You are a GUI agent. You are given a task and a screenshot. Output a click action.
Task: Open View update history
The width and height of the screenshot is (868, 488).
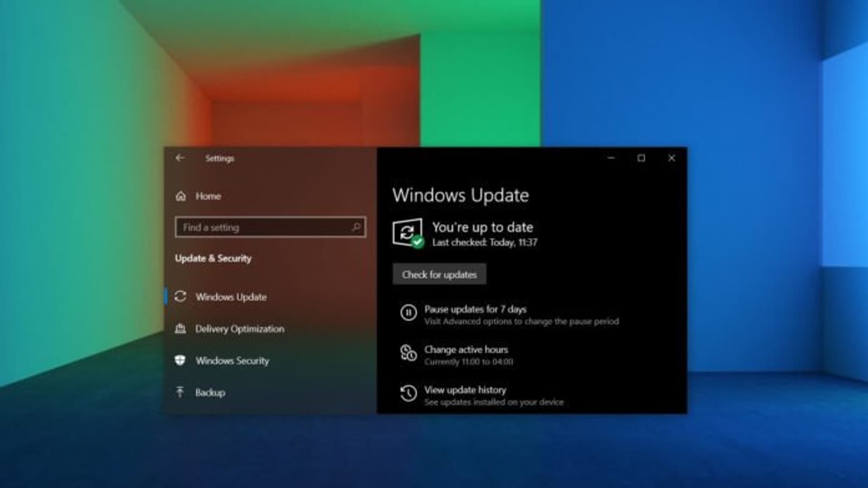[465, 390]
